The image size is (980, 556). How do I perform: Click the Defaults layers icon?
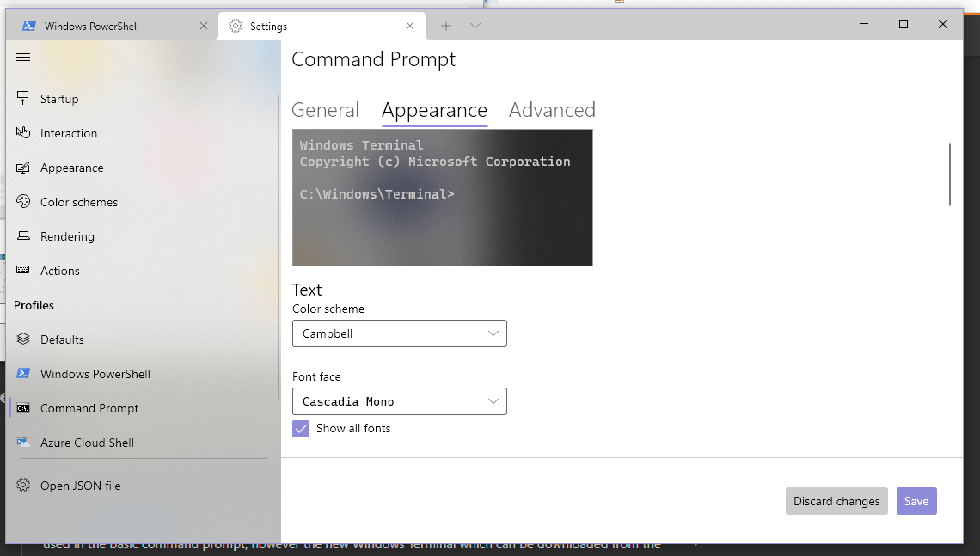pos(23,339)
